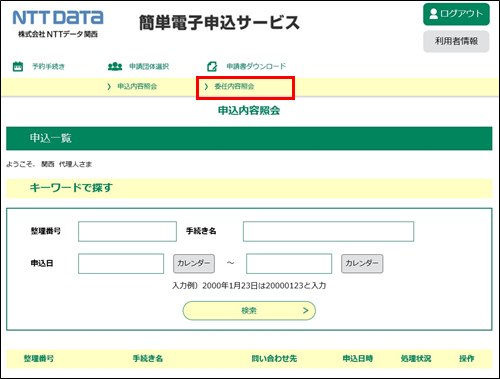Click the 簡単電子申込サービス title
The width and height of the screenshot is (500, 379).
point(219,23)
